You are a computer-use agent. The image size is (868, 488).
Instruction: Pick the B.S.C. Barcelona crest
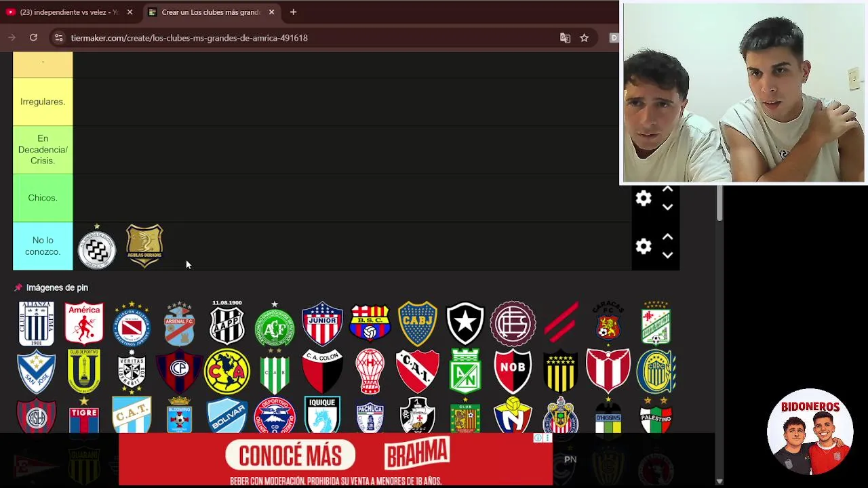point(370,323)
